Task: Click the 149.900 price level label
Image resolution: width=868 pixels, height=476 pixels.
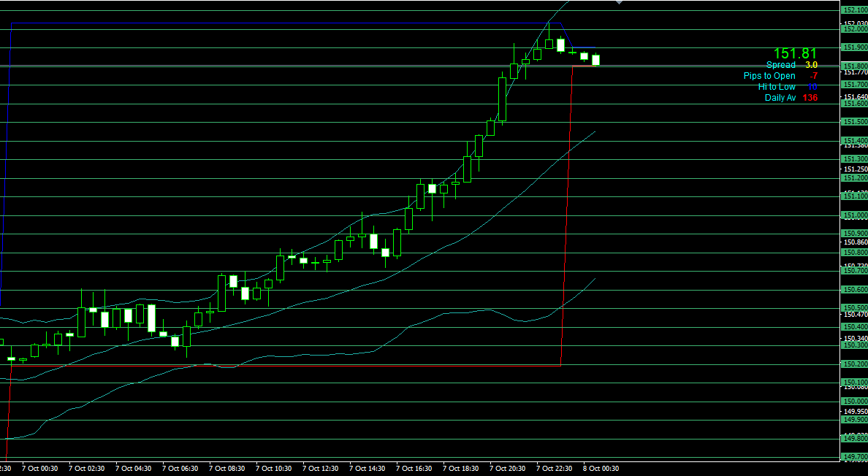Action: pos(854,420)
